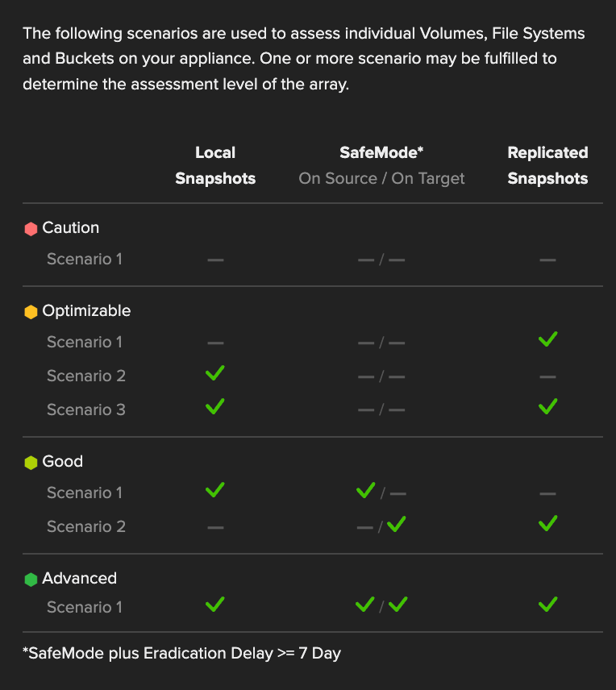Click Good Scenario 1 SafeMode source checkmark
Viewport: 616px width, 690px height.
(366, 490)
